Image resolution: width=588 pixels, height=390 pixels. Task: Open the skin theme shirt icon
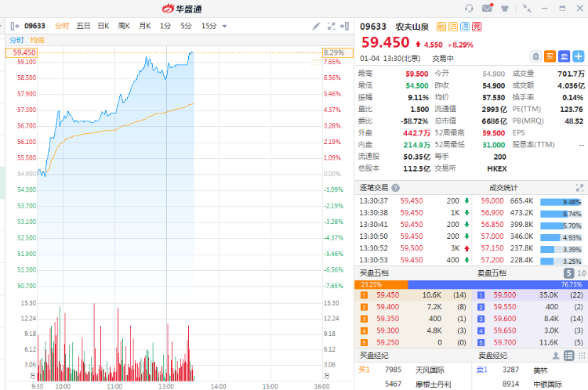[x=505, y=9]
